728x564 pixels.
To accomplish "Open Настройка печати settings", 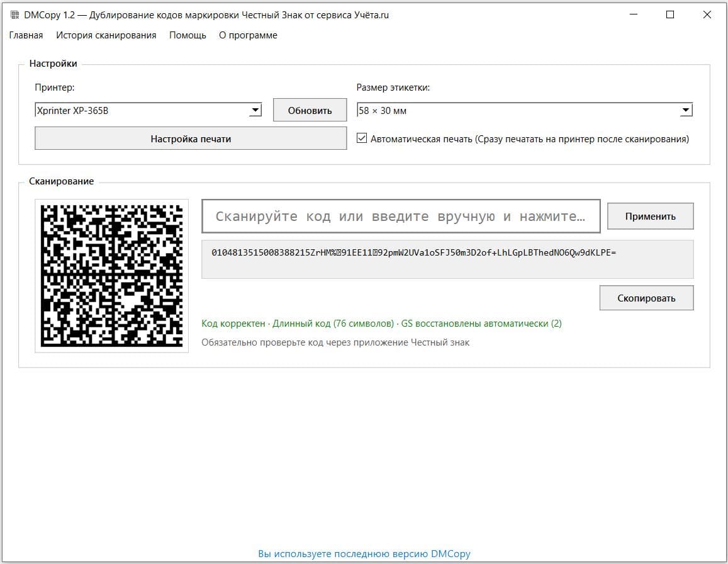I will (191, 138).
